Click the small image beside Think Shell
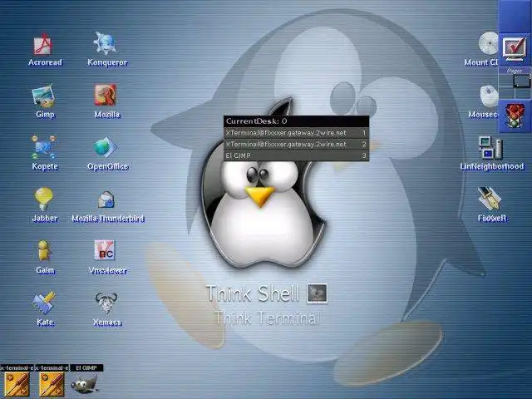This screenshot has width=532, height=399. 318,293
